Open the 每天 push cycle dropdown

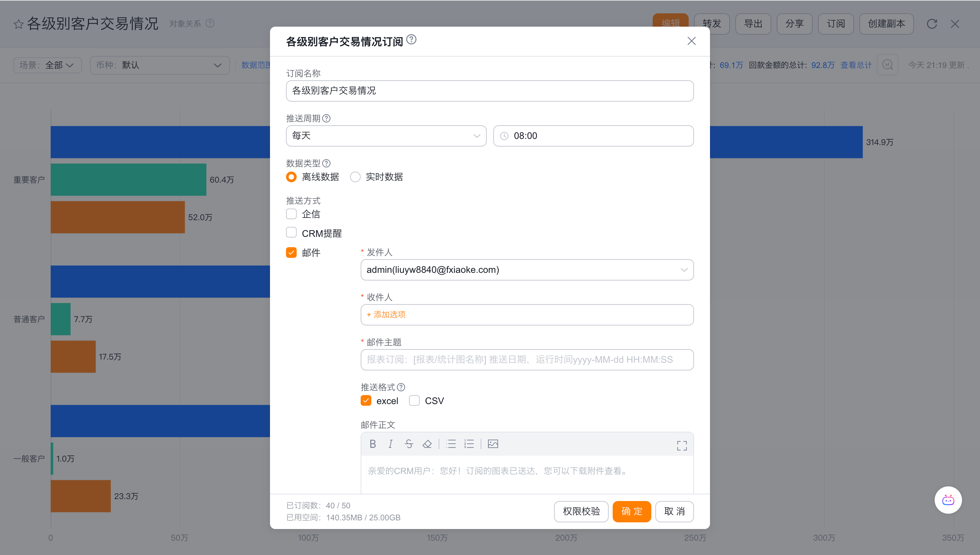(386, 136)
